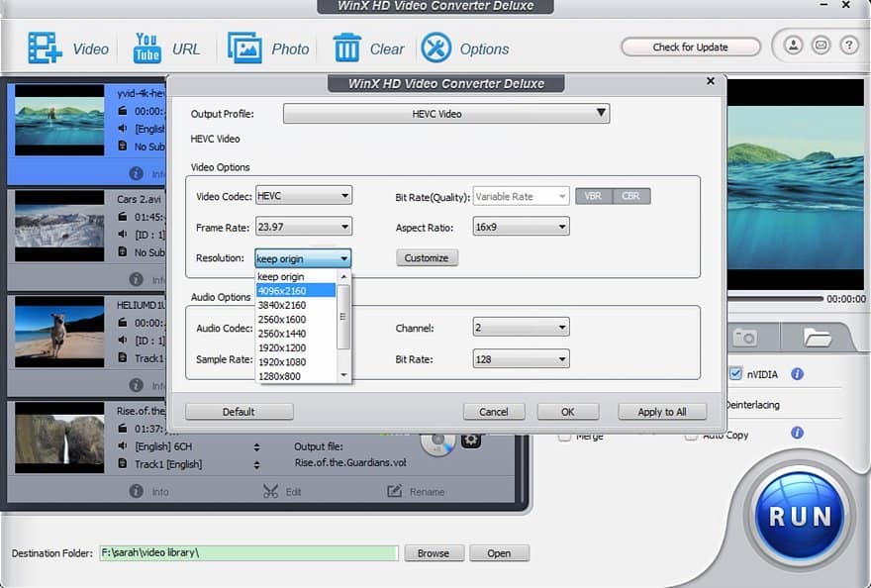
Task: Uncheck the nVIDIA hardware acceleration checkbox
Action: pos(735,374)
